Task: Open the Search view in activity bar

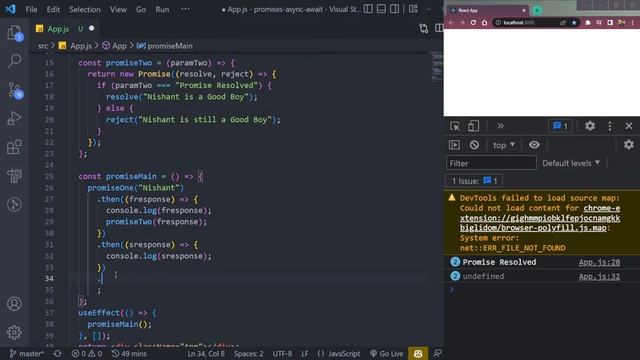Action: point(14,60)
